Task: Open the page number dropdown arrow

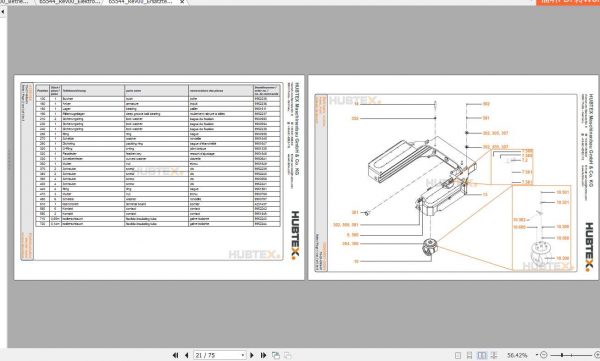Action: 243,355
